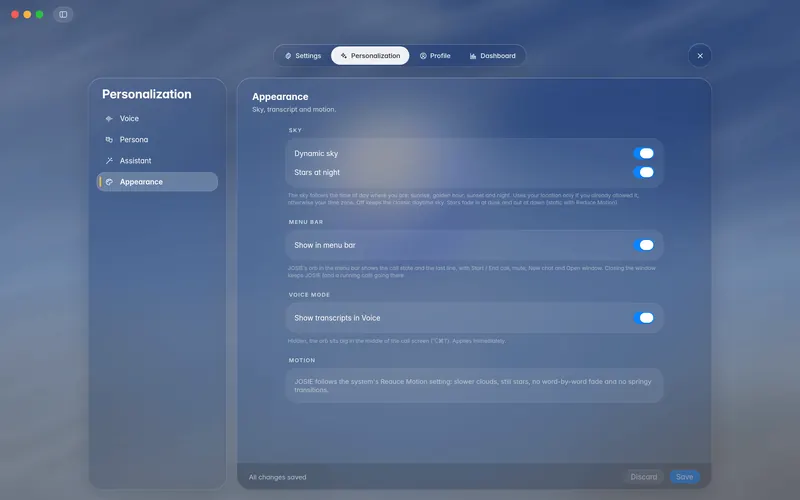Open the Dashboard tab
The width and height of the screenshot is (800, 500).
coord(493,56)
